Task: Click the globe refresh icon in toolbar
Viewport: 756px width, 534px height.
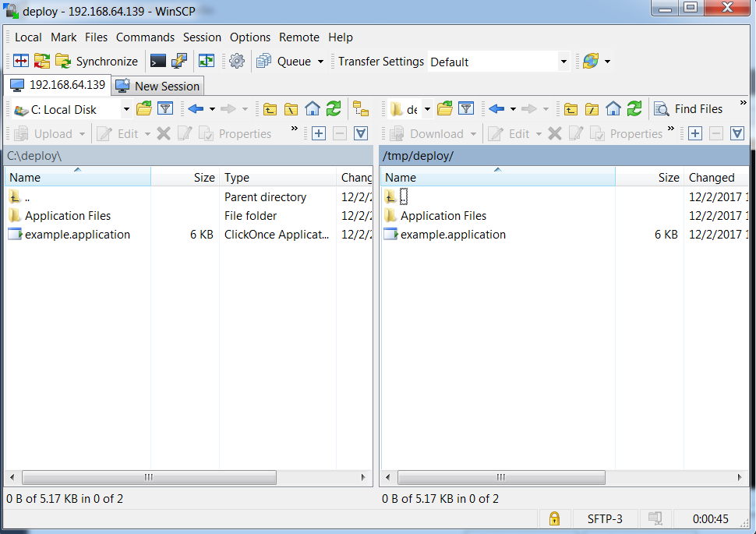Action: click(x=591, y=62)
